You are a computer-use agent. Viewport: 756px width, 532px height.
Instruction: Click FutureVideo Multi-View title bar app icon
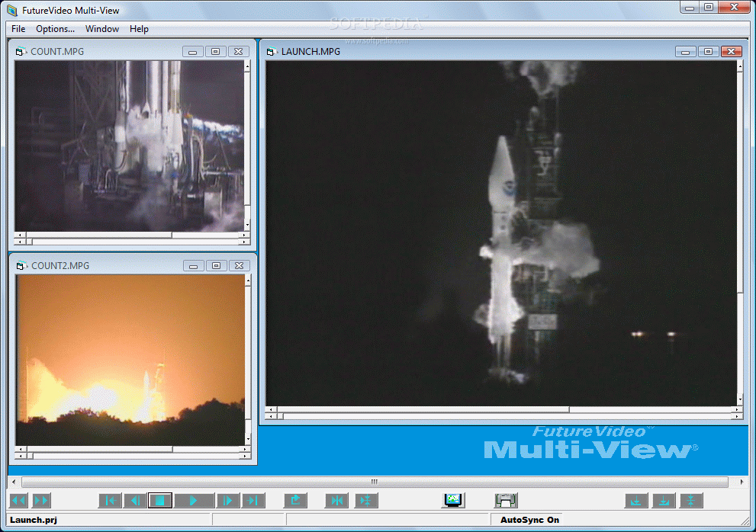[x=12, y=10]
